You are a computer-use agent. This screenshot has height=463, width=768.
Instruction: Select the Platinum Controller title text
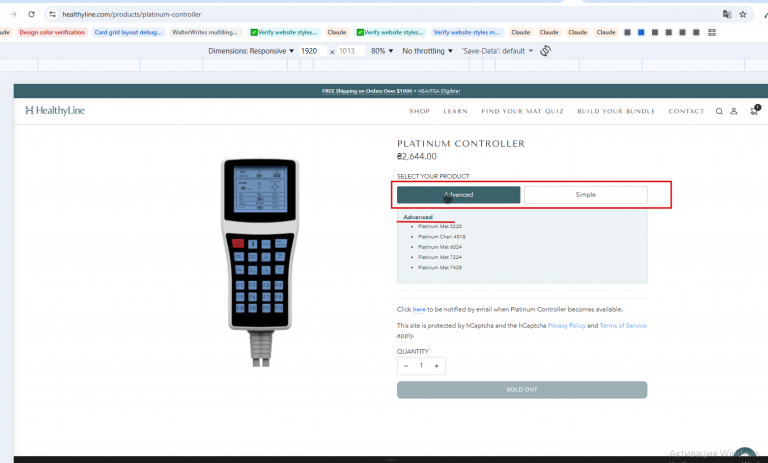[461, 144]
